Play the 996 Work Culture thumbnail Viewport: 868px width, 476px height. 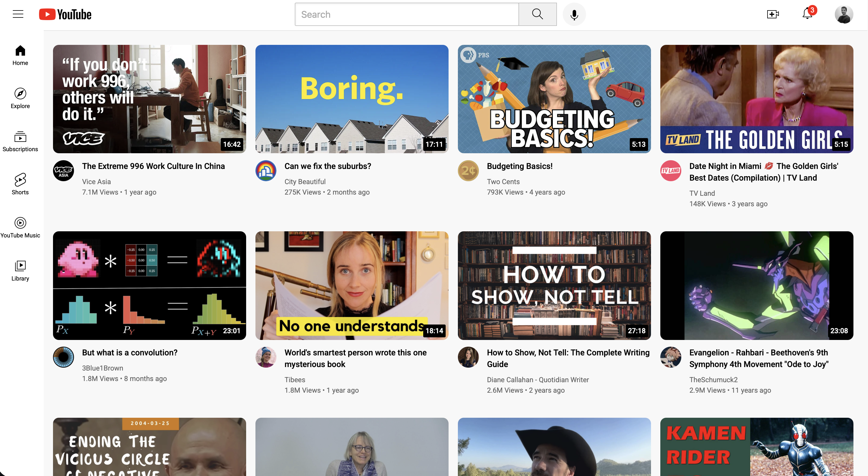pyautogui.click(x=149, y=99)
